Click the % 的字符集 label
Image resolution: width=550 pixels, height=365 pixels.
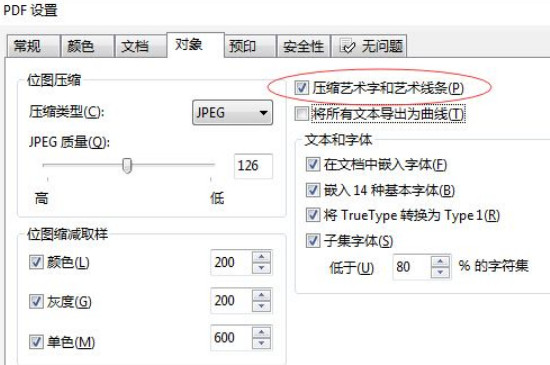[493, 266]
